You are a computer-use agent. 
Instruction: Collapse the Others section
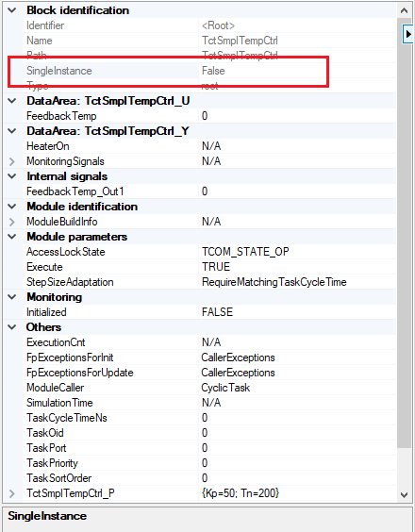point(12,327)
